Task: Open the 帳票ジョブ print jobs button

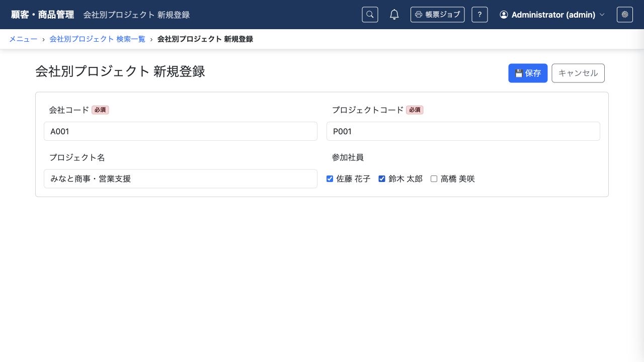Action: (x=438, y=15)
